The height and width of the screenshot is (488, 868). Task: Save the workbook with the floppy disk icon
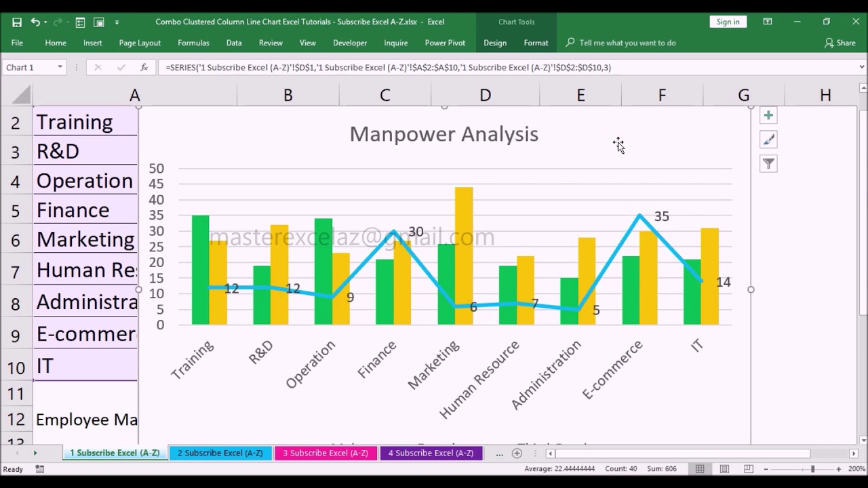pyautogui.click(x=17, y=22)
